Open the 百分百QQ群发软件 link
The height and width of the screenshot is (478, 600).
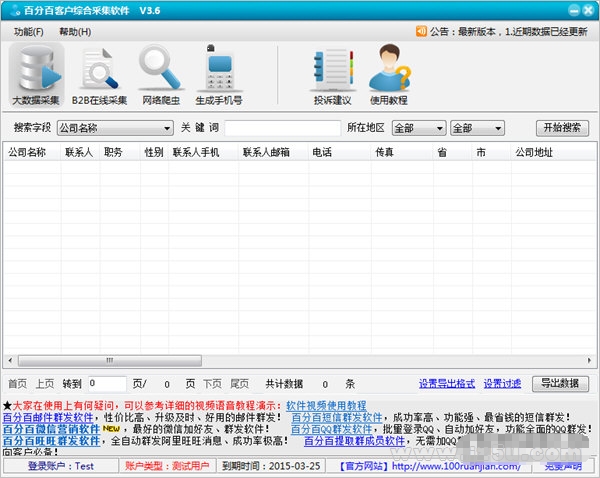[x=332, y=429]
